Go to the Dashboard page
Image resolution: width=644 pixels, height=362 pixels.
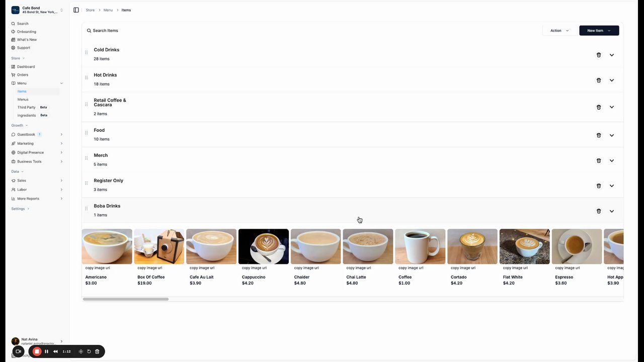point(26,67)
